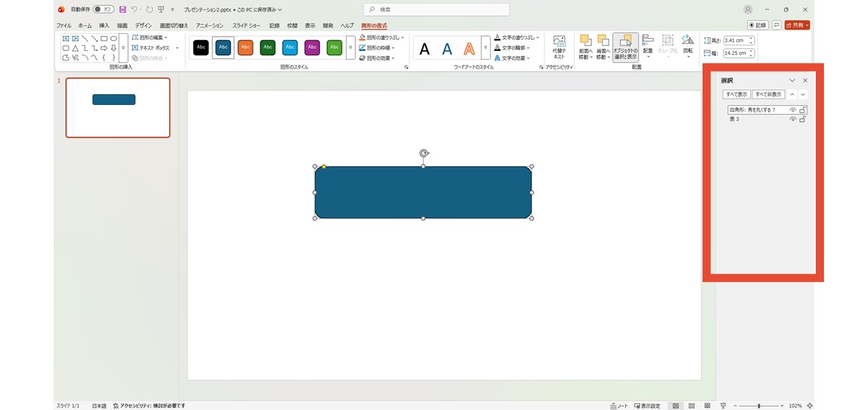Click the オブジェクトの選択と表示 selection pane button
Viewport: 868px width, 410px height.
point(625,47)
